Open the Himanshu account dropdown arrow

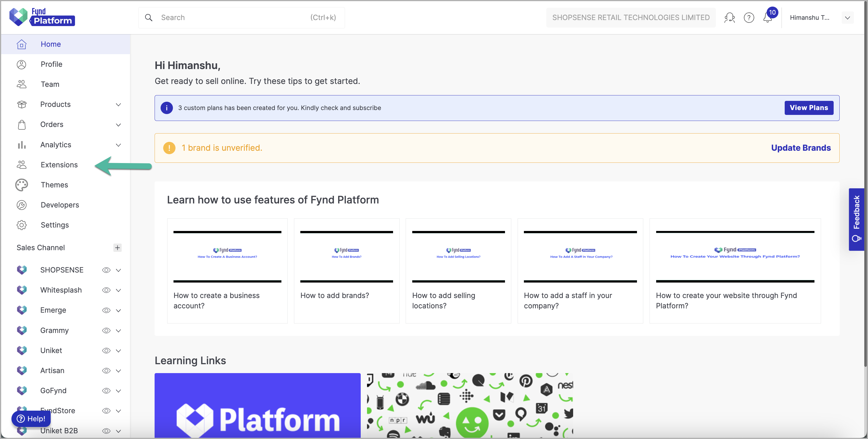[x=847, y=17]
